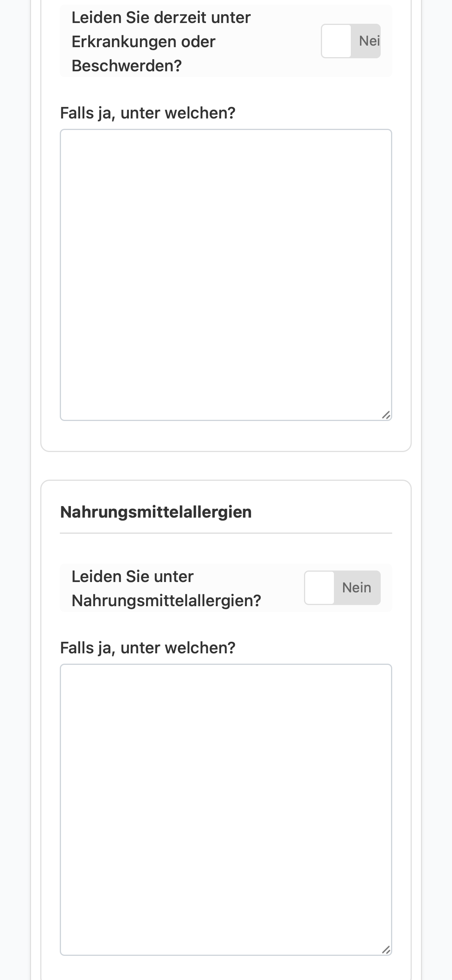
Task: Click the white knob of the Erkrankungen switch
Action: point(336,41)
